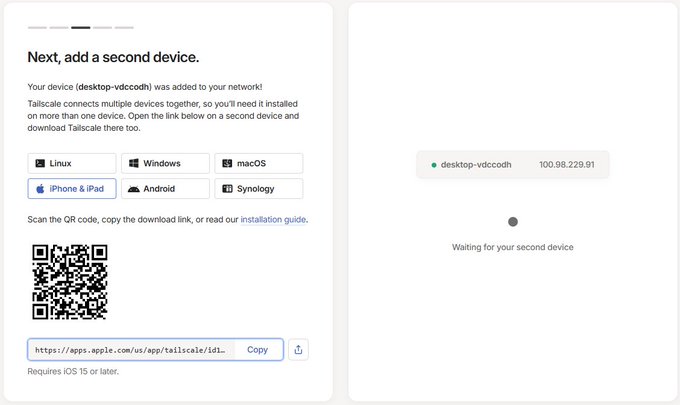
Task: Click the Apple logo icon
Action: pyautogui.click(x=40, y=189)
